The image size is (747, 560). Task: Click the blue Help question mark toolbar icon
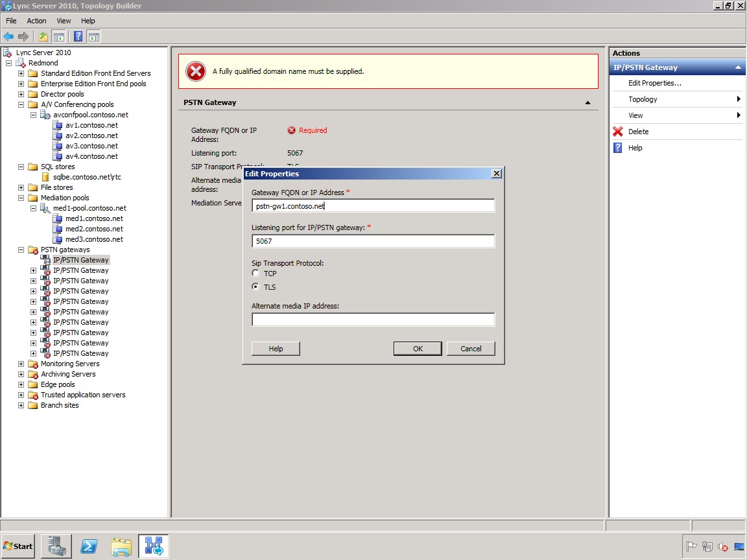[78, 37]
